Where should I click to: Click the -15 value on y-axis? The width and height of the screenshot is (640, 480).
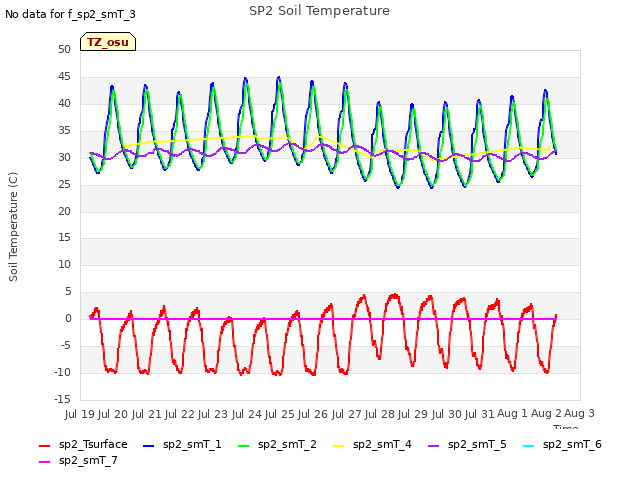(x=62, y=399)
